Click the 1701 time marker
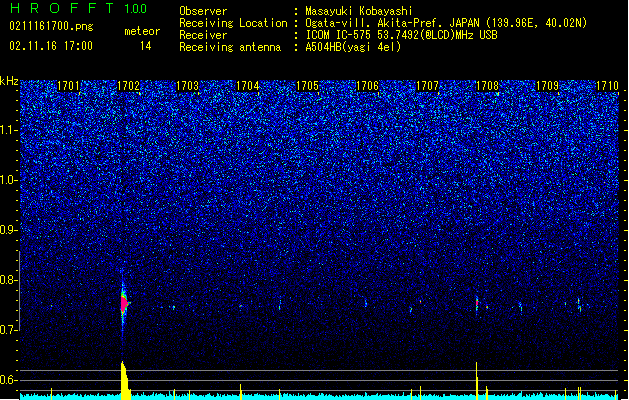 pos(68,86)
